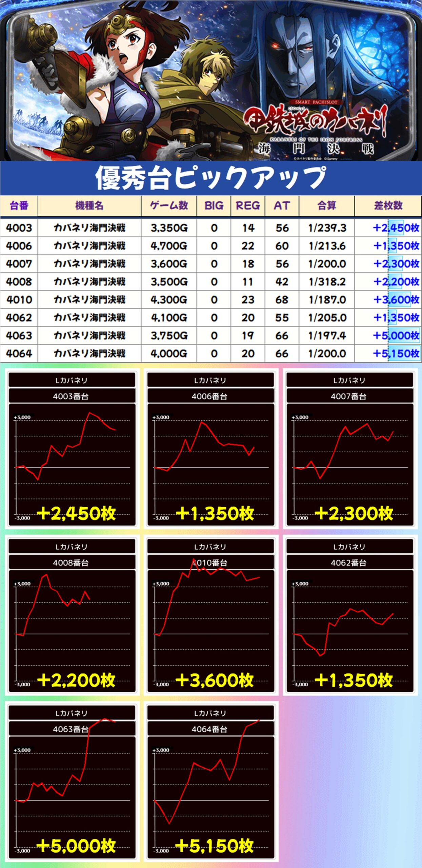Open the 4064番台 slump graph
The height and width of the screenshot is (868, 422).
211,782
